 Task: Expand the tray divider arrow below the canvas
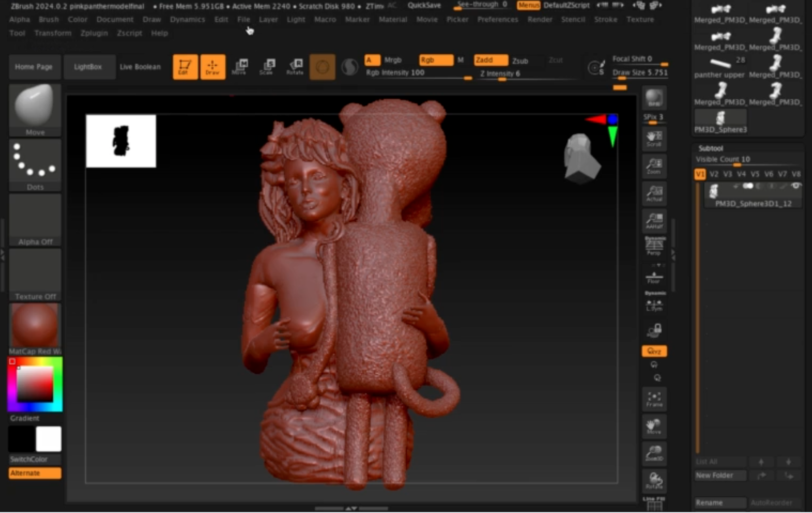tap(351, 508)
